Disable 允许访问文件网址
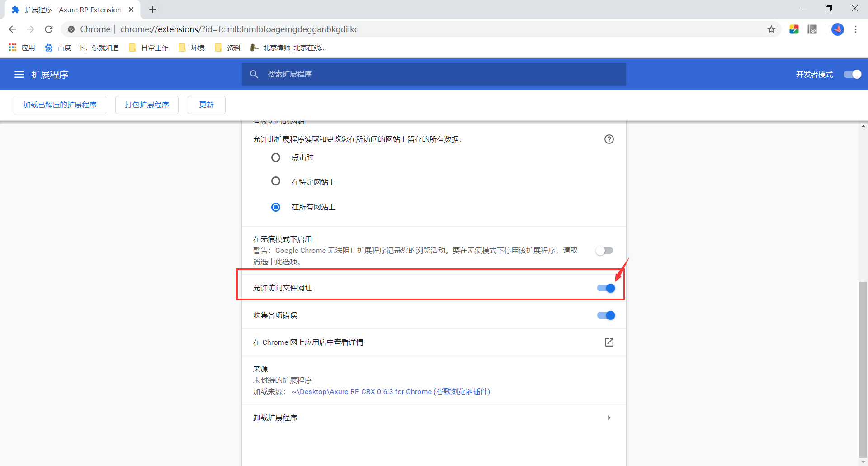Image resolution: width=868 pixels, height=466 pixels. point(605,288)
